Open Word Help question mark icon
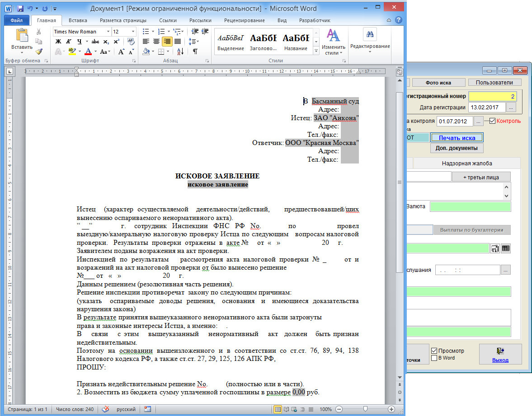Viewport: 532px width, 416px height. click(x=399, y=20)
